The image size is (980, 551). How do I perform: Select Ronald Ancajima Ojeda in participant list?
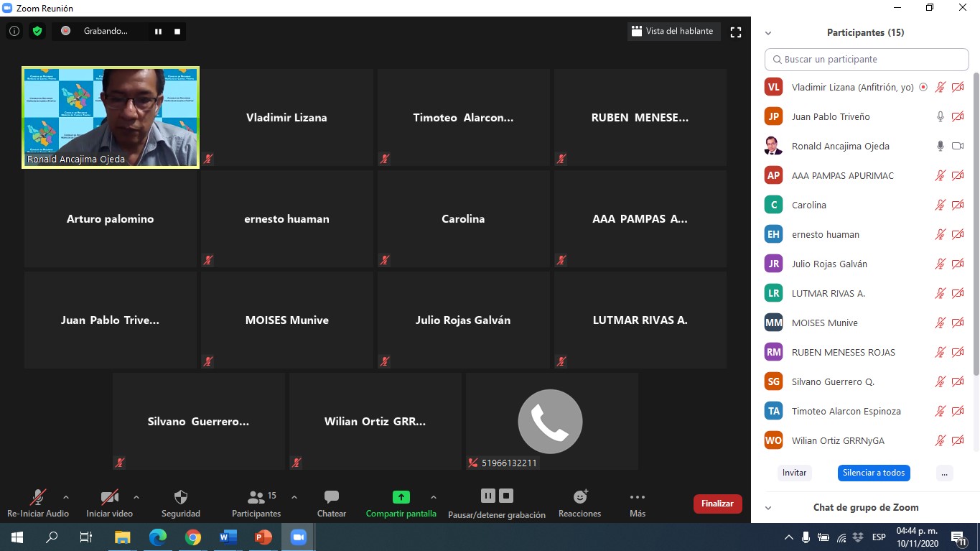point(840,147)
